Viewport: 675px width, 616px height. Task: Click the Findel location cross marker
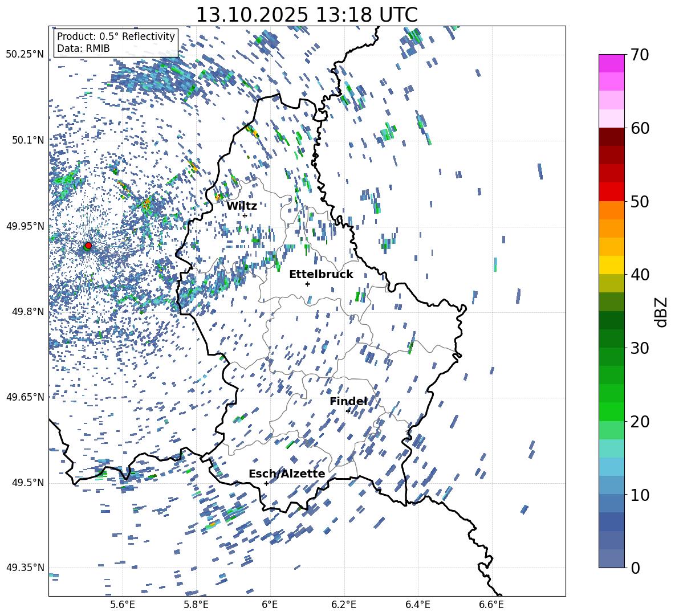pos(348,411)
